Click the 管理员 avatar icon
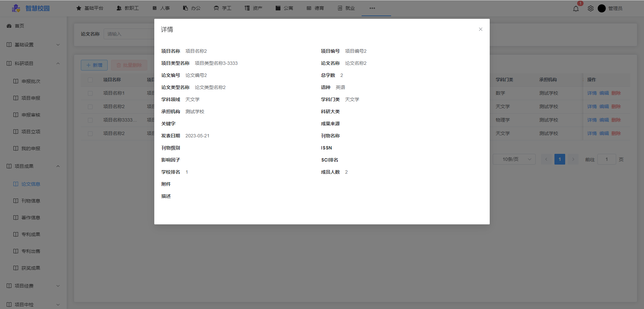Viewport: 644px width, 309px height. click(602, 8)
